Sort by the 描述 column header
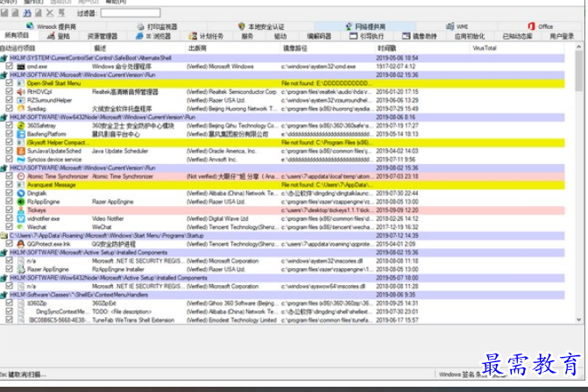The height and width of the screenshot is (392, 588). coord(138,48)
